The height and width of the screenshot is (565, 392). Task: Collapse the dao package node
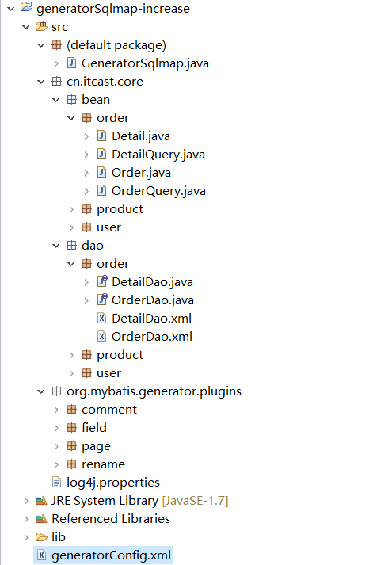coord(56,246)
